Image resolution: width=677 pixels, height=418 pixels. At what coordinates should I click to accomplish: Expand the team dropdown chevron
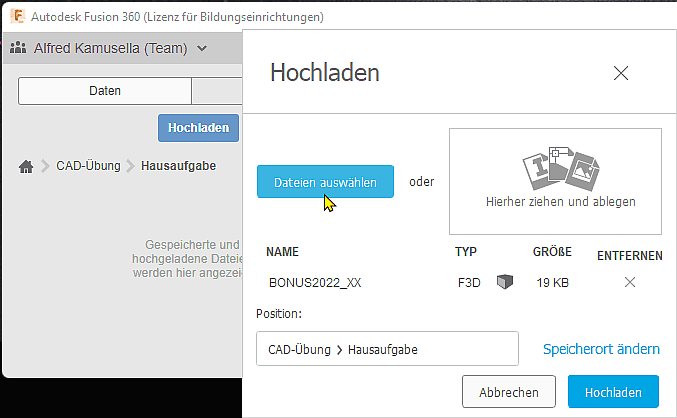click(x=202, y=48)
